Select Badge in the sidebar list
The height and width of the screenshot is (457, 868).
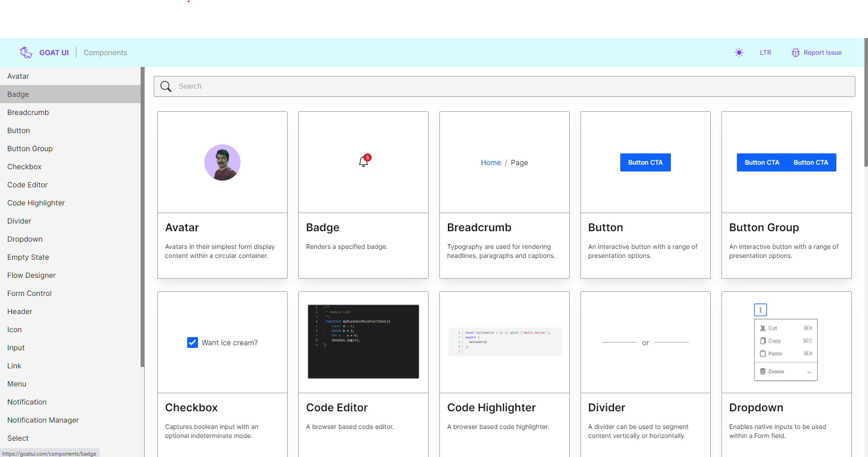70,94
